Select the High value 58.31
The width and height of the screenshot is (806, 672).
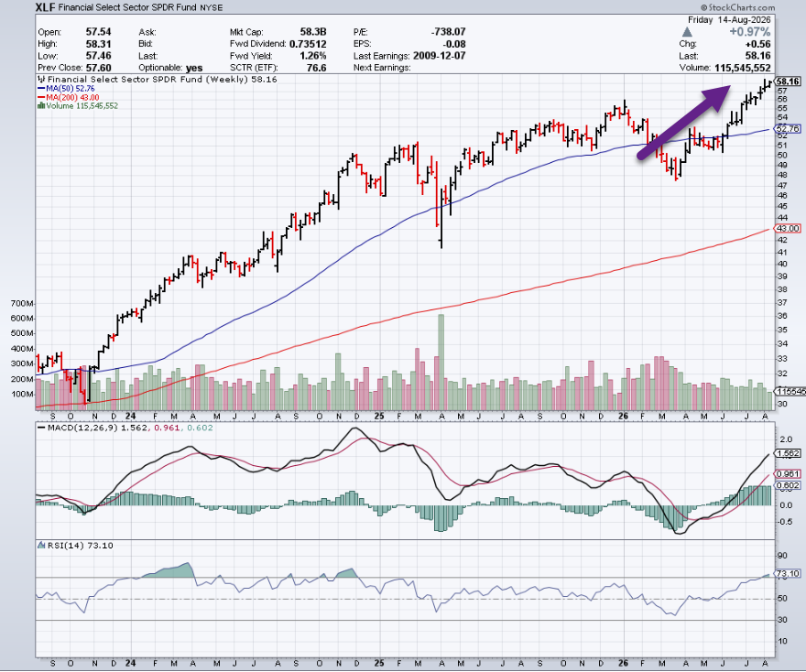[x=98, y=44]
